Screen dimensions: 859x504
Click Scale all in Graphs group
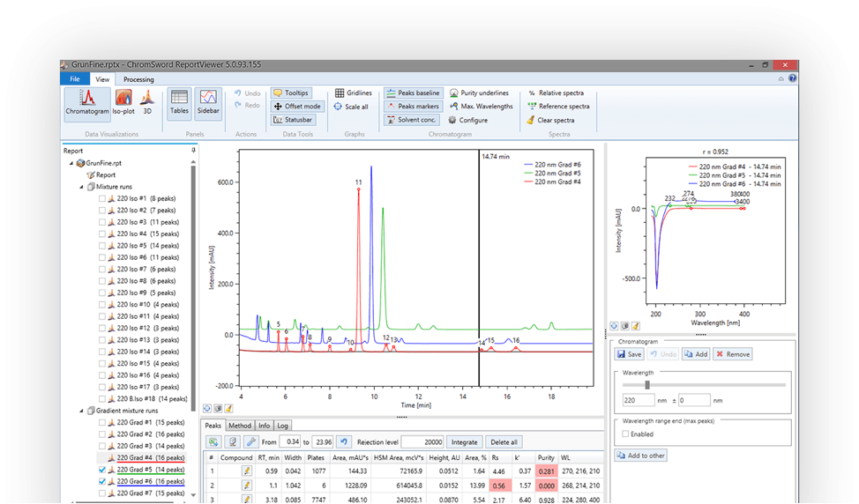(351, 107)
